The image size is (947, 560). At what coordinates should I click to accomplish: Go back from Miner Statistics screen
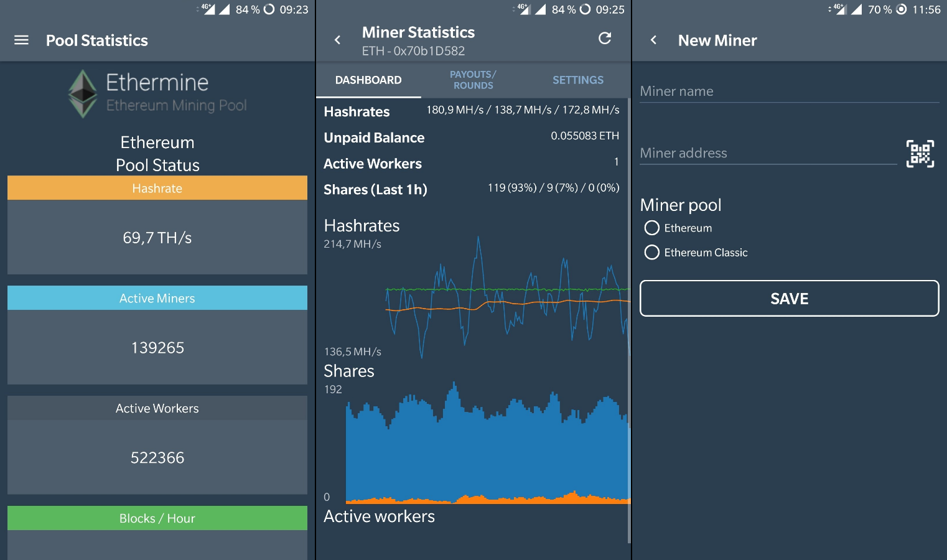337,40
